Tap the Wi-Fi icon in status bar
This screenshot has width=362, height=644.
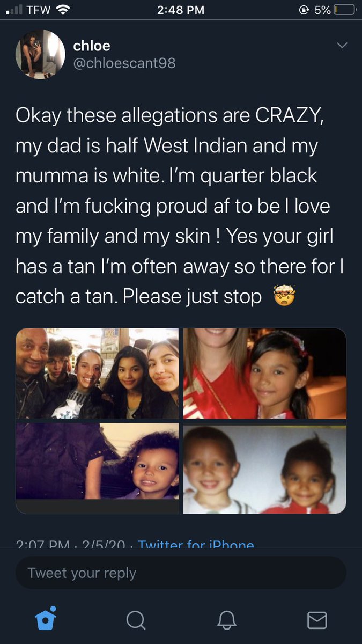(63, 10)
